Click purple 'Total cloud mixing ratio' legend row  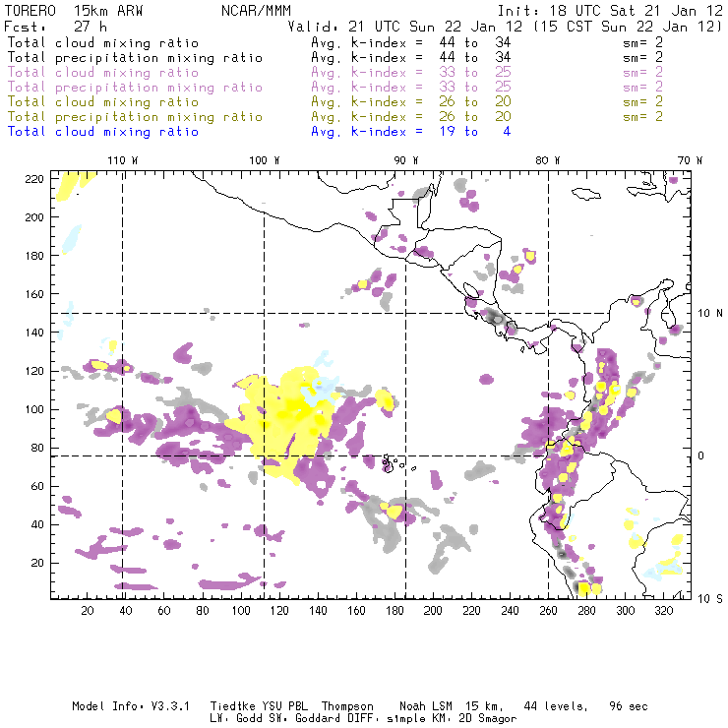(335, 73)
